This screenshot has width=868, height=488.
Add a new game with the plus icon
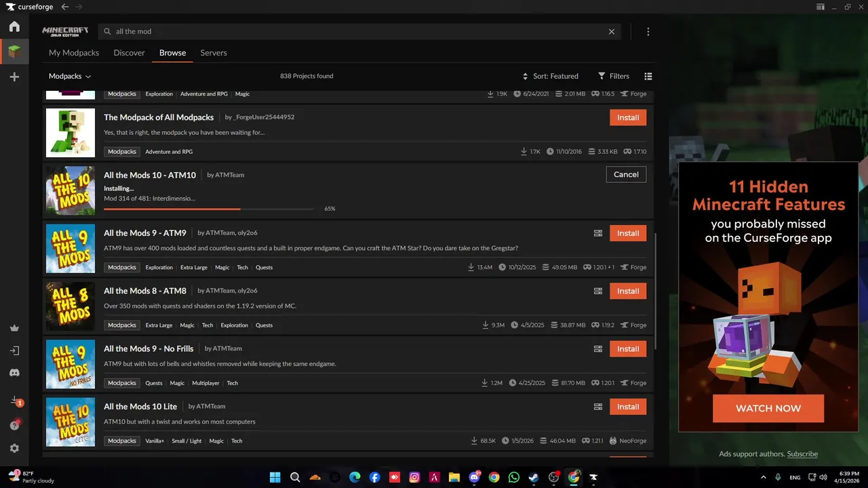pos(14,77)
